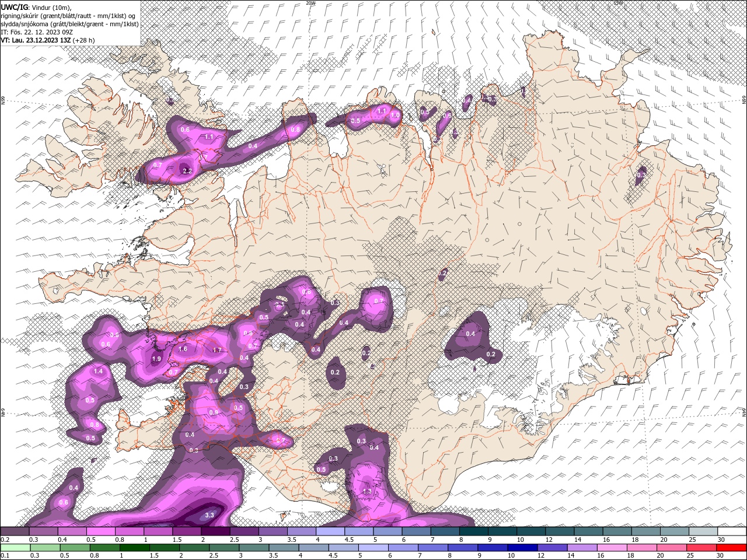
Task: Click the dusky purple 0.2–0.3 snow legend swatch
Action: click(x=15, y=531)
